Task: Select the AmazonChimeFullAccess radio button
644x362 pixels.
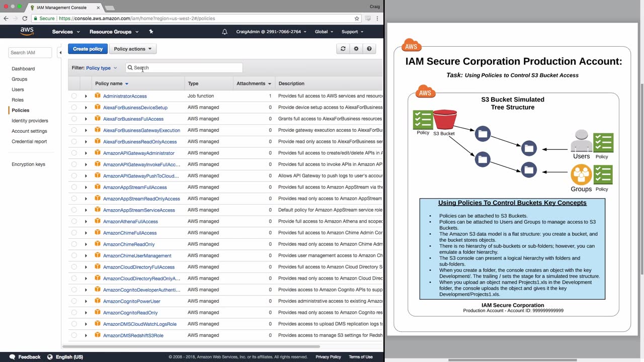Action: point(74,233)
